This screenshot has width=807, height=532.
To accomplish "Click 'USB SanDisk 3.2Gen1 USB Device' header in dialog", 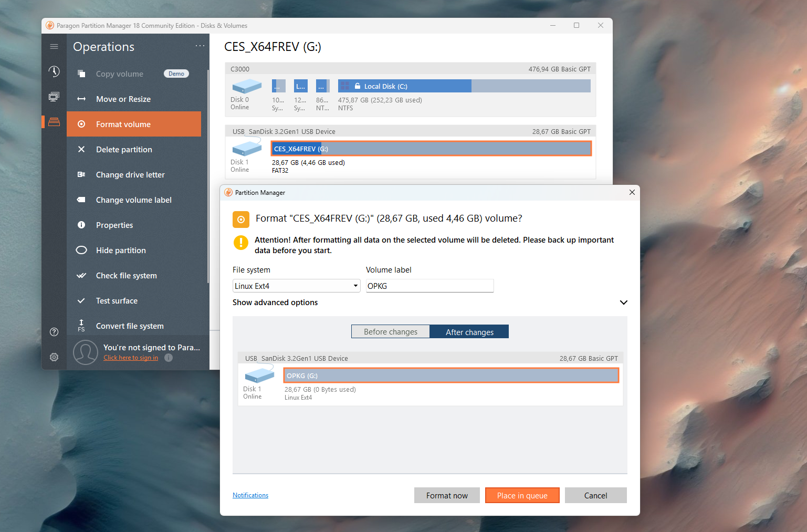I will 297,359.
